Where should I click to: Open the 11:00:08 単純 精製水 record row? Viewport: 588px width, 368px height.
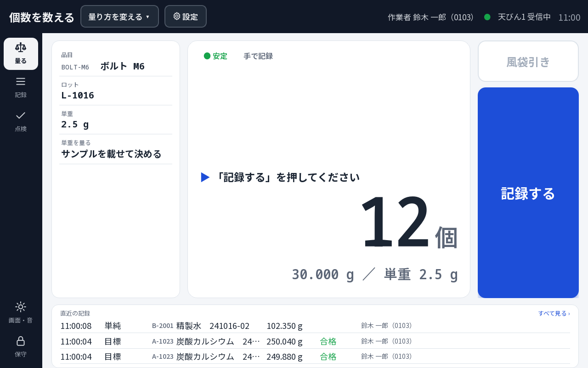pyautogui.click(x=315, y=326)
